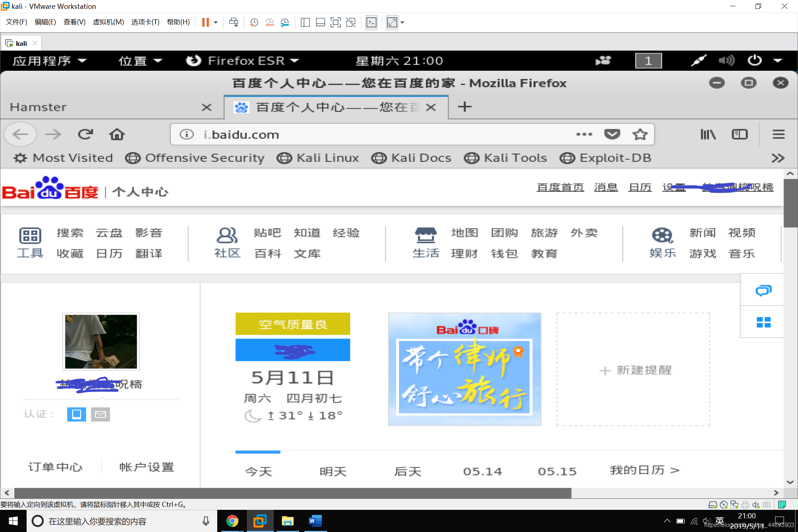The image size is (798, 532).
Task: Open the Firefox hamburger menu
Action: [778, 134]
